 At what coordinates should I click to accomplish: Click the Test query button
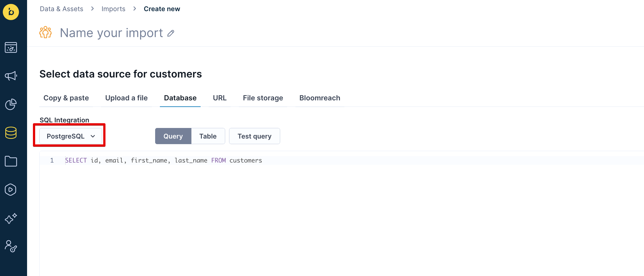point(254,136)
